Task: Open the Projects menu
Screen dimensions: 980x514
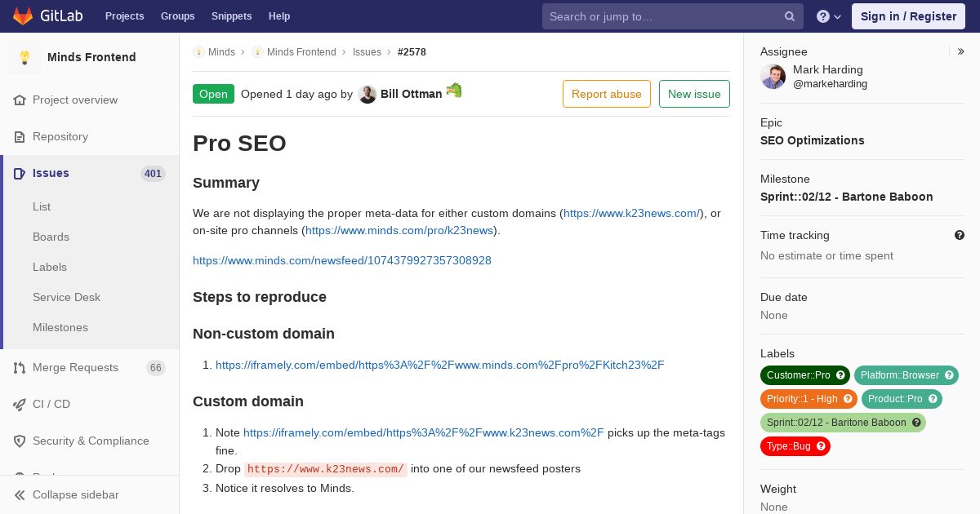Action: (x=124, y=16)
